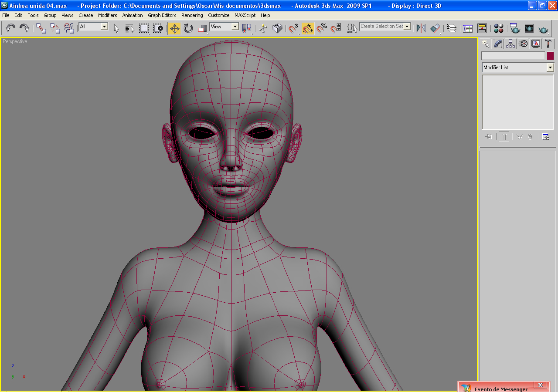The image size is (558, 392).
Task: Open the File menu
Action: (6, 15)
